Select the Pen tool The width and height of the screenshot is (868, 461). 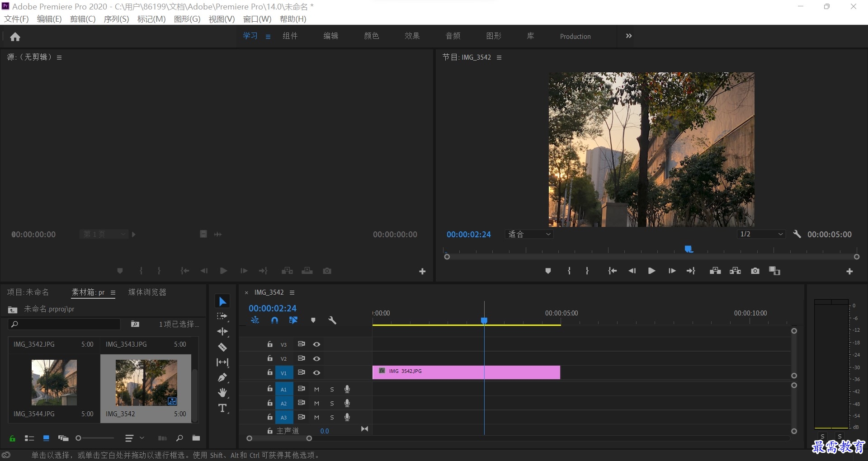click(x=222, y=377)
